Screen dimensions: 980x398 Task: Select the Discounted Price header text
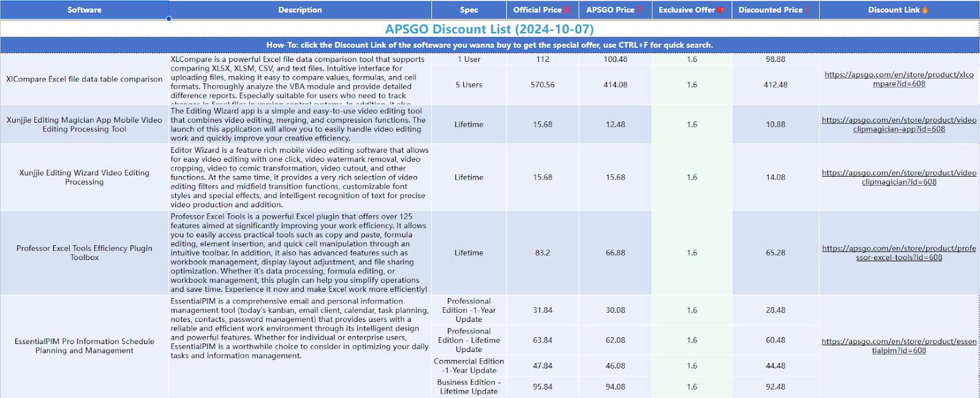tap(771, 10)
